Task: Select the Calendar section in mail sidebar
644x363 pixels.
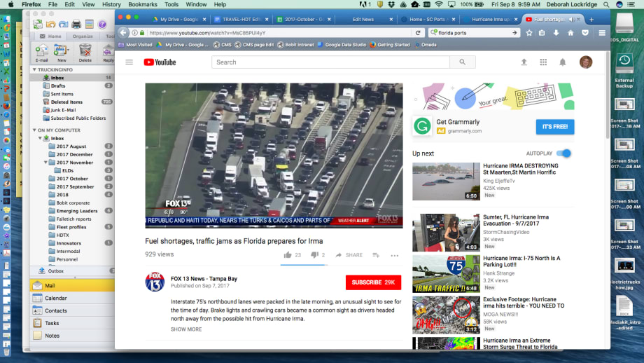Action: coord(56,298)
